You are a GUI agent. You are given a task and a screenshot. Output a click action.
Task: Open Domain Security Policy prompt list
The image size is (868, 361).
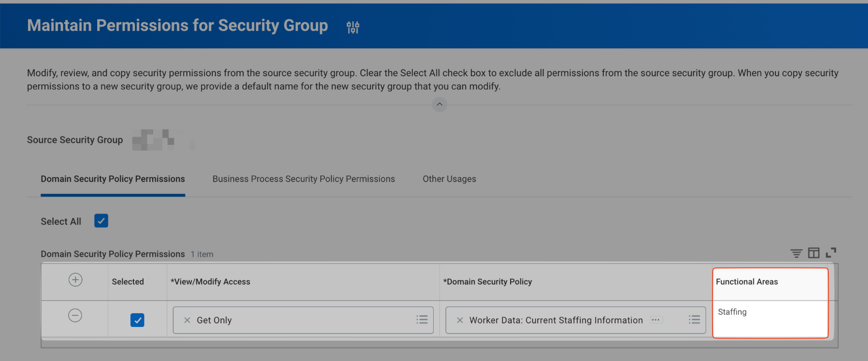click(x=694, y=320)
